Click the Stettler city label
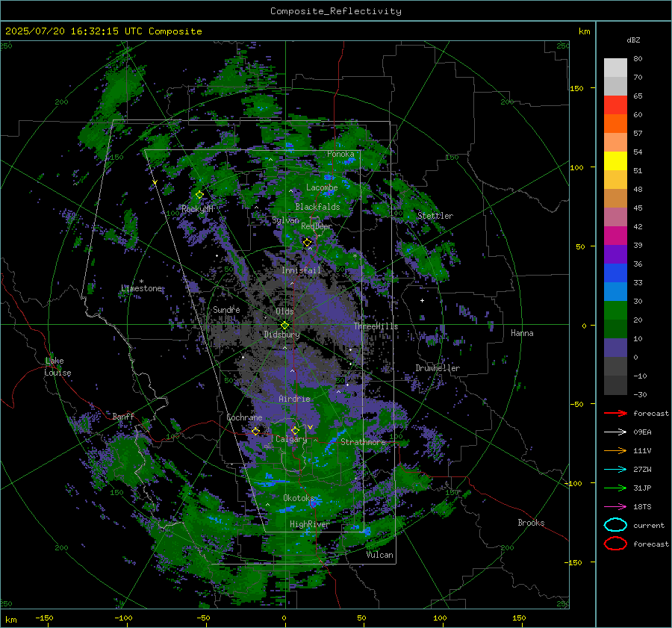Screen dimensions: 672x628 [x=435, y=216]
